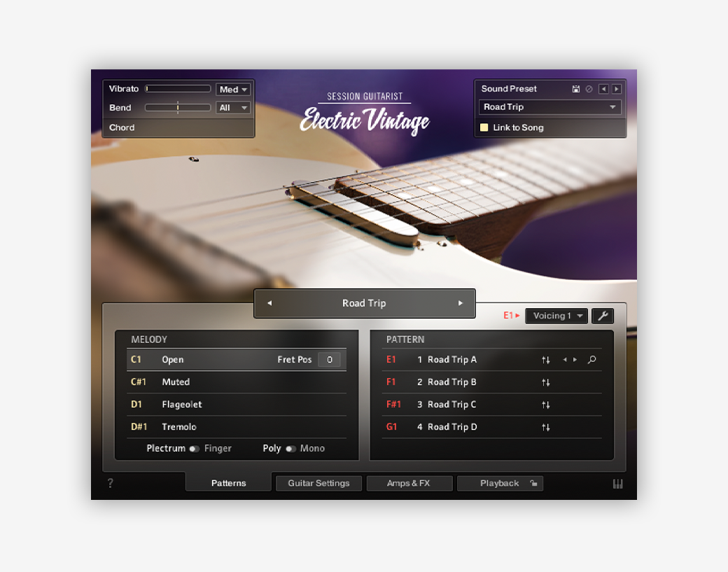728x572 pixels.
Task: Switch to next song with right arrow
Action: [x=460, y=303]
